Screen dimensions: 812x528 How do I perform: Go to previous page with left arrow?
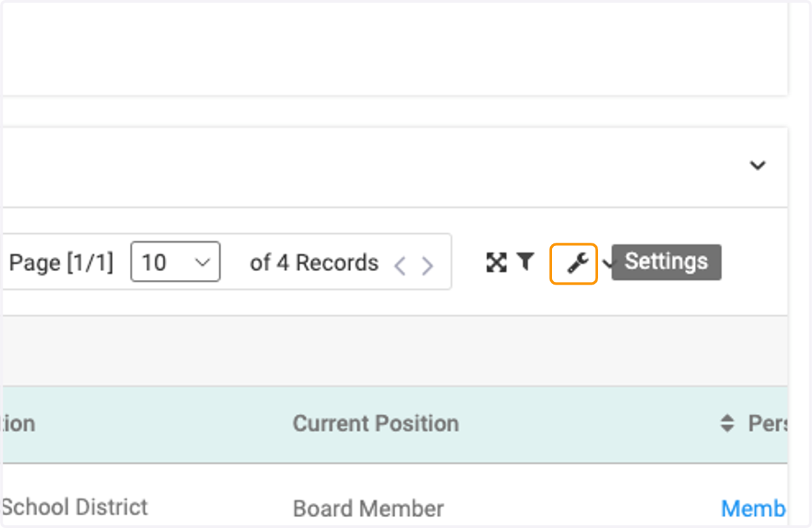click(400, 266)
